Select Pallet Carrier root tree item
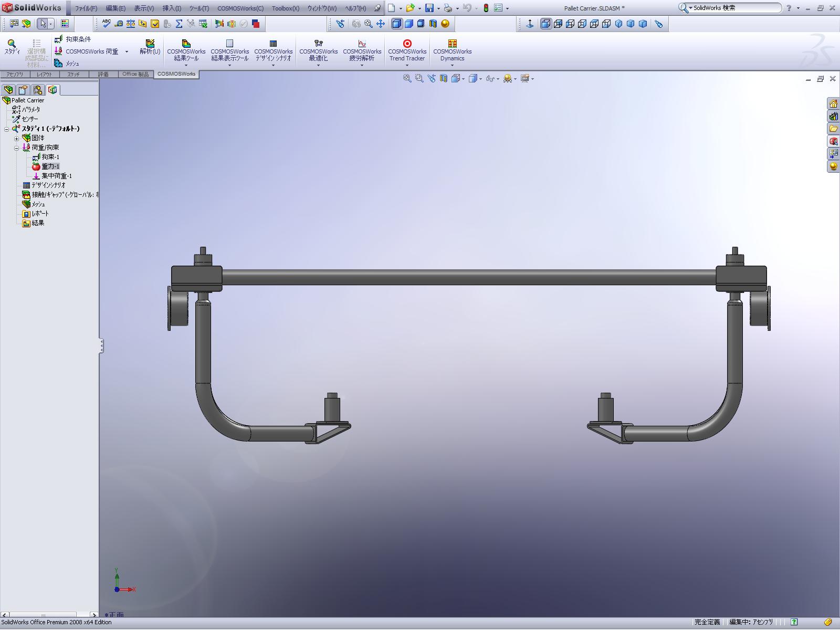Viewport: 840px width, 630px height. pyautogui.click(x=24, y=100)
